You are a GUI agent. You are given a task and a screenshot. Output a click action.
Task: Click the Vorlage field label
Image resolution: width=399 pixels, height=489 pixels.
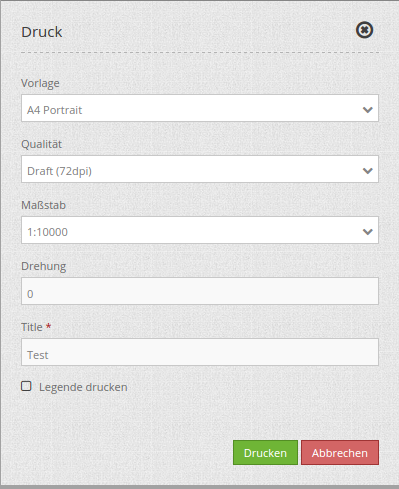coord(40,83)
